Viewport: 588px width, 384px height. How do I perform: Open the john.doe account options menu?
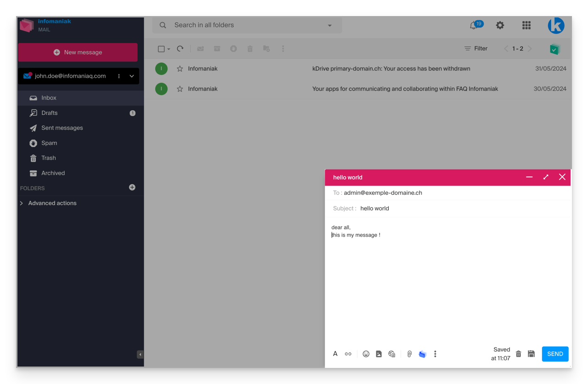[119, 76]
